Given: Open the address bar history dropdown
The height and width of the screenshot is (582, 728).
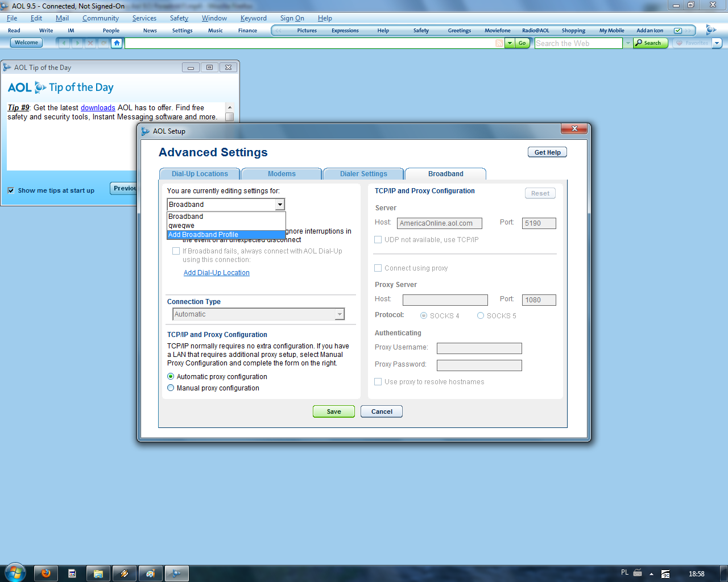Looking at the screenshot, I should point(510,43).
